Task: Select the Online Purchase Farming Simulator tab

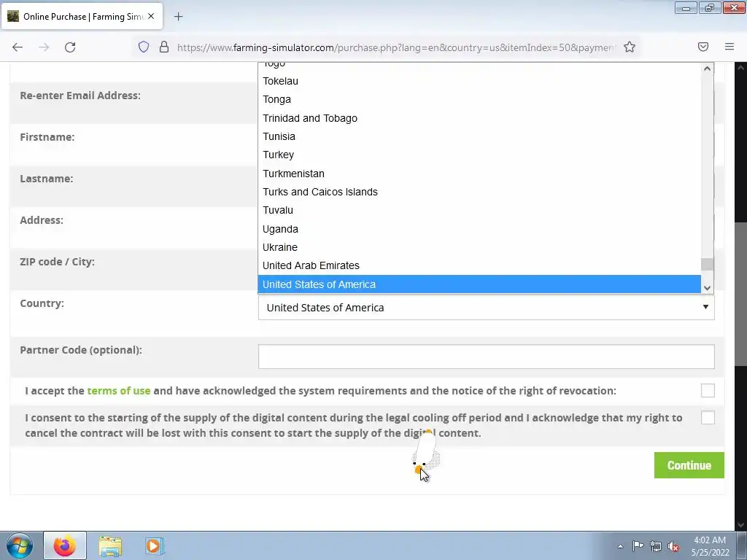Action: (82, 16)
